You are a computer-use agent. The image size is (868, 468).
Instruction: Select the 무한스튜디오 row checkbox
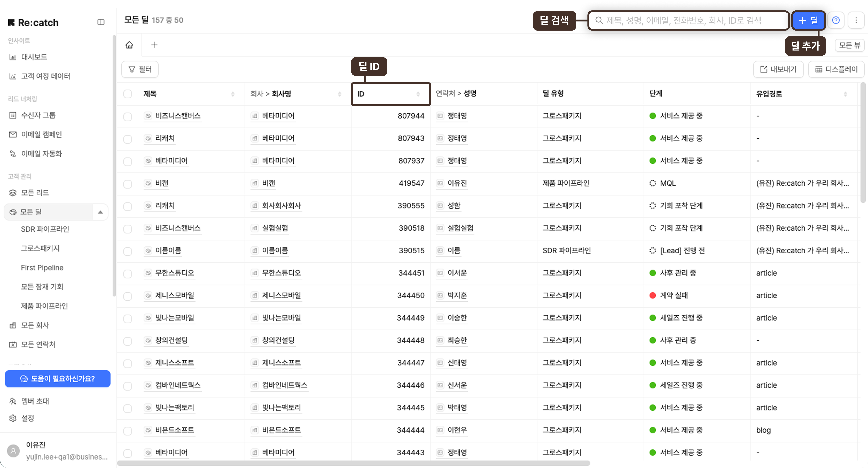[x=128, y=274]
